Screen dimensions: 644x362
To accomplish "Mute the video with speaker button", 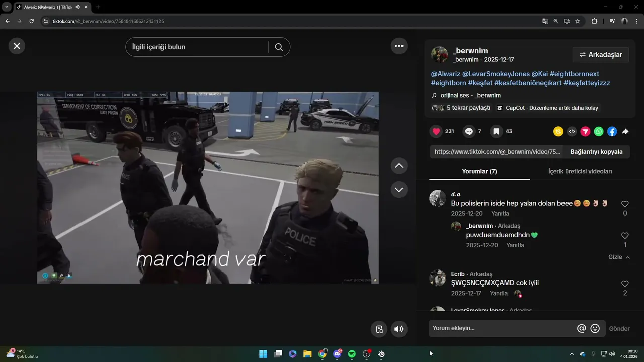I will click(x=399, y=329).
